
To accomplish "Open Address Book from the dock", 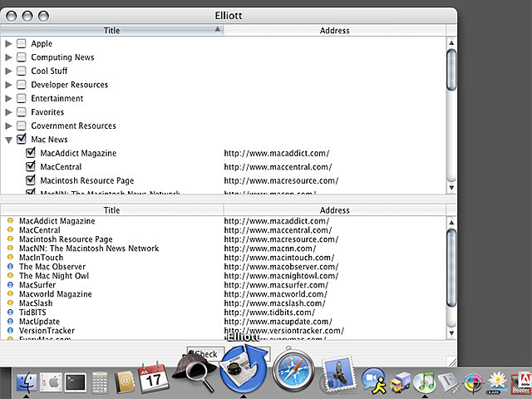I will [x=124, y=382].
